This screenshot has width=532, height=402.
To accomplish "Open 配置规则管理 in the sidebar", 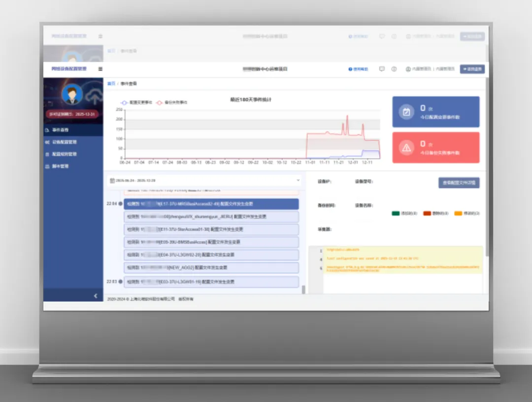I will tap(73, 154).
